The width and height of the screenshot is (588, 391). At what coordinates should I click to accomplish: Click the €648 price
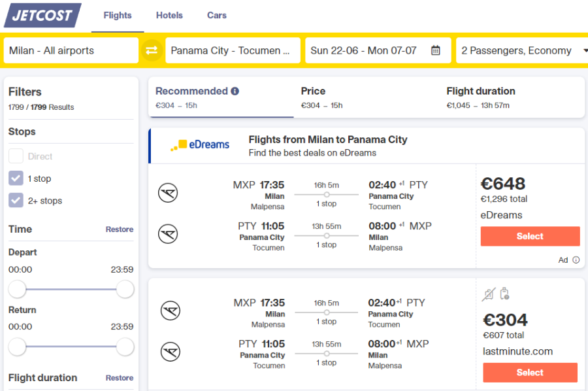[503, 184]
